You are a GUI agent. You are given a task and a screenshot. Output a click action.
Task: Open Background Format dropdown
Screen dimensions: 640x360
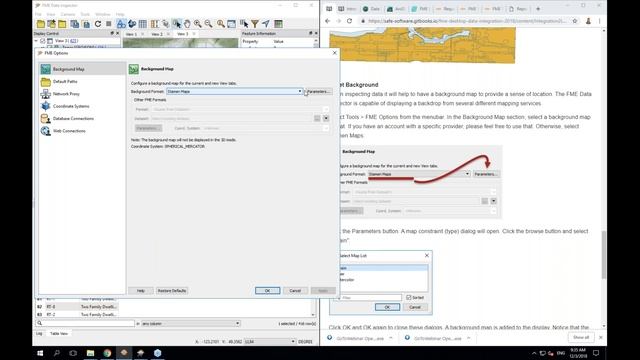[235, 91]
